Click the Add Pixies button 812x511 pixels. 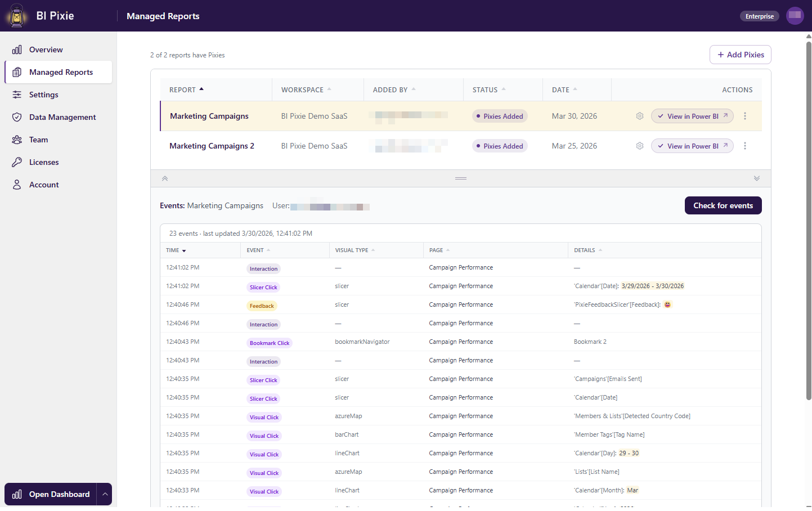pos(741,55)
